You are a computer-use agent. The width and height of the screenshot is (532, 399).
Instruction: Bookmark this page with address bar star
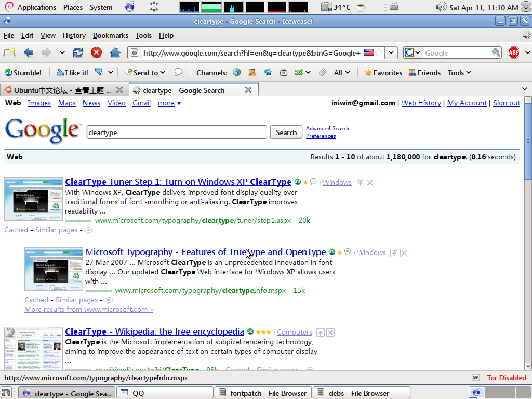379,52
